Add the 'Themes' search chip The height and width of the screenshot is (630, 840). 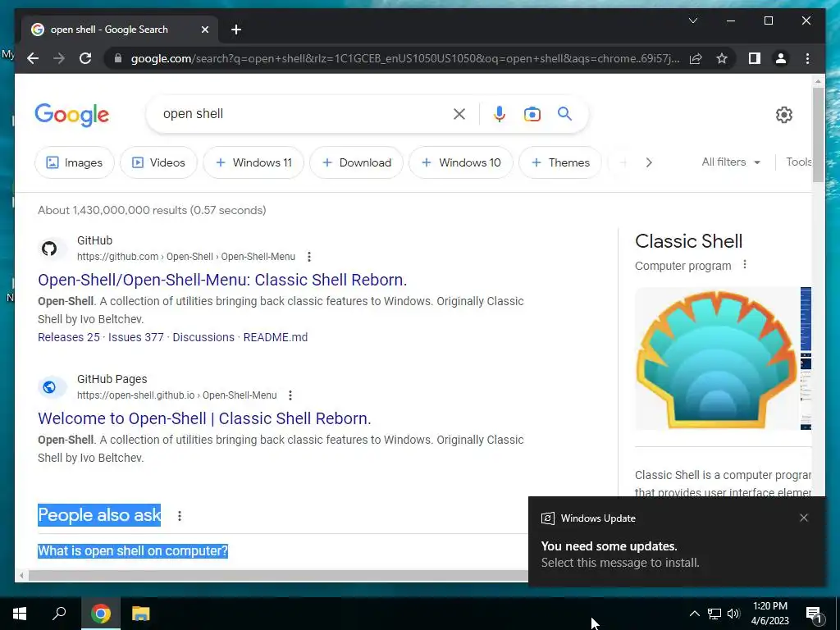(x=559, y=162)
